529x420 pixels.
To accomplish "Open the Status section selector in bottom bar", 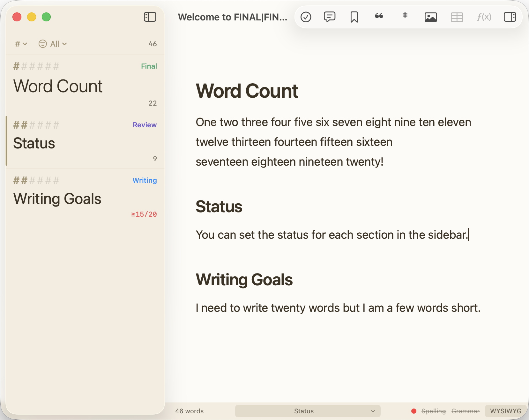I will pos(308,411).
